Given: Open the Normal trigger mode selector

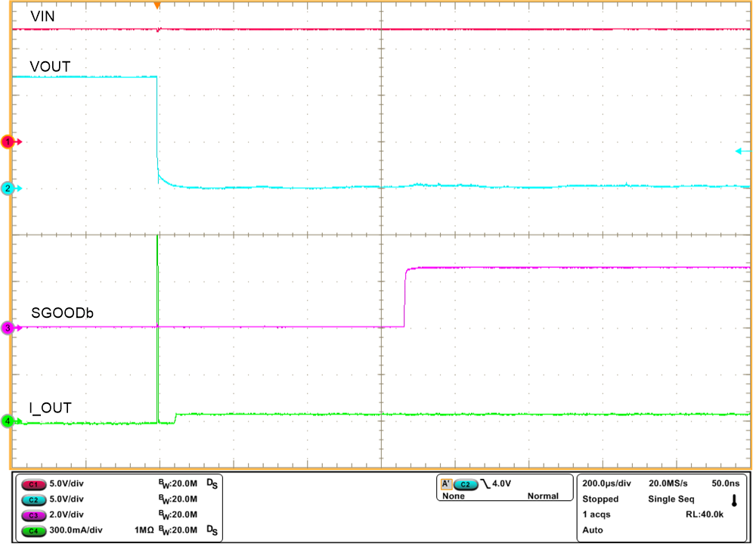Looking at the screenshot, I should [544, 495].
